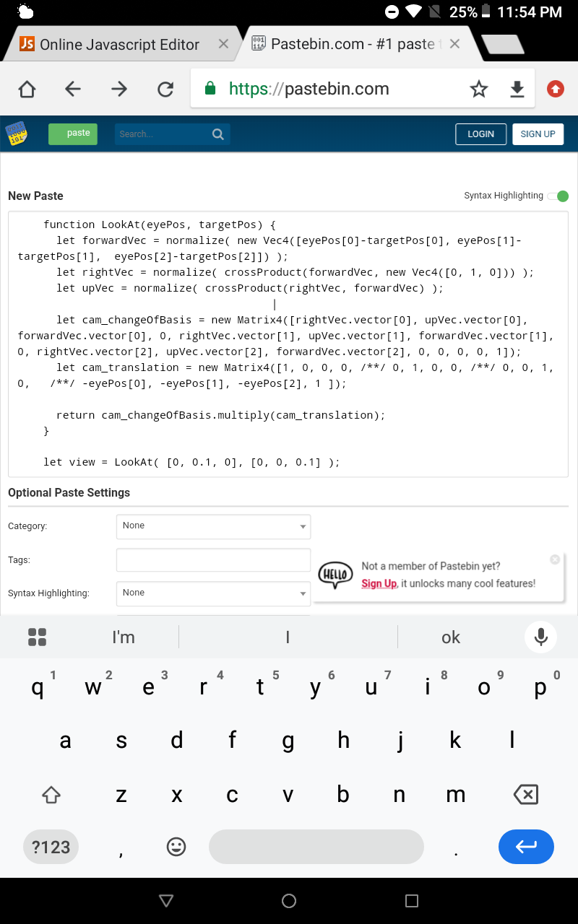The image size is (578, 924).
Task: Toggle the Syntax Highlighting switch
Action: click(x=558, y=196)
